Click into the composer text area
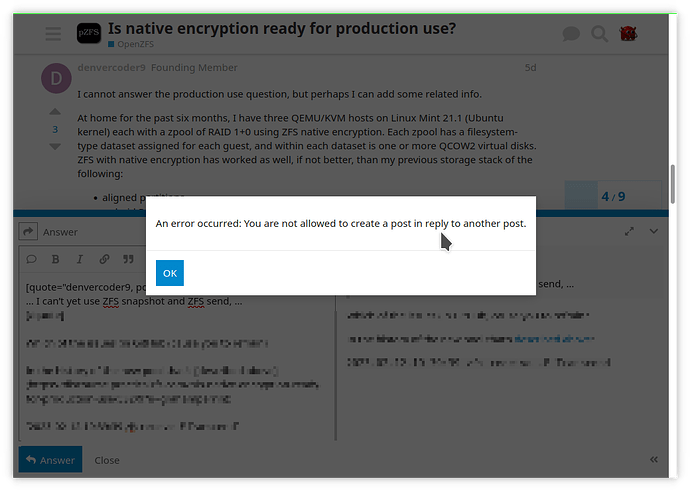690x490 pixels. [x=177, y=356]
